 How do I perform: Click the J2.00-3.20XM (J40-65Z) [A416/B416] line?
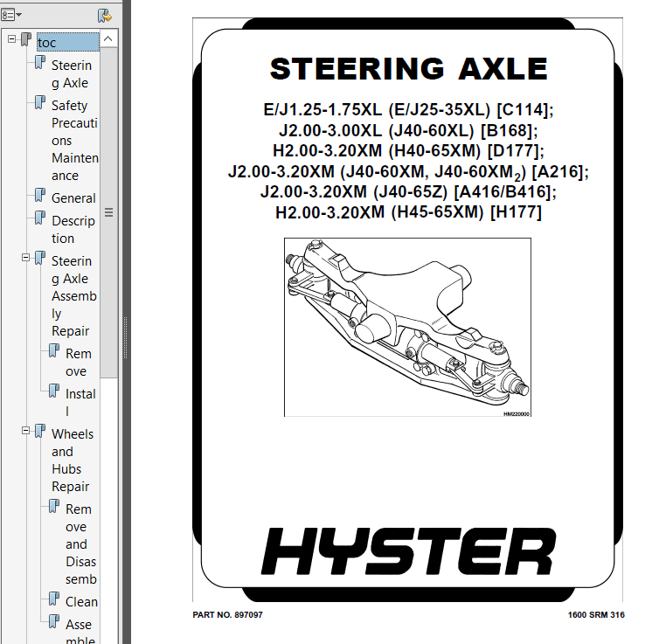[x=408, y=191]
